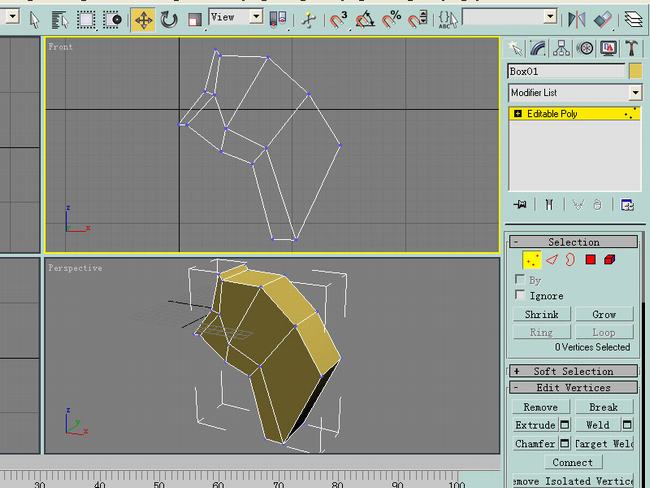Toggle the 3D Snaps magnet

(338, 19)
